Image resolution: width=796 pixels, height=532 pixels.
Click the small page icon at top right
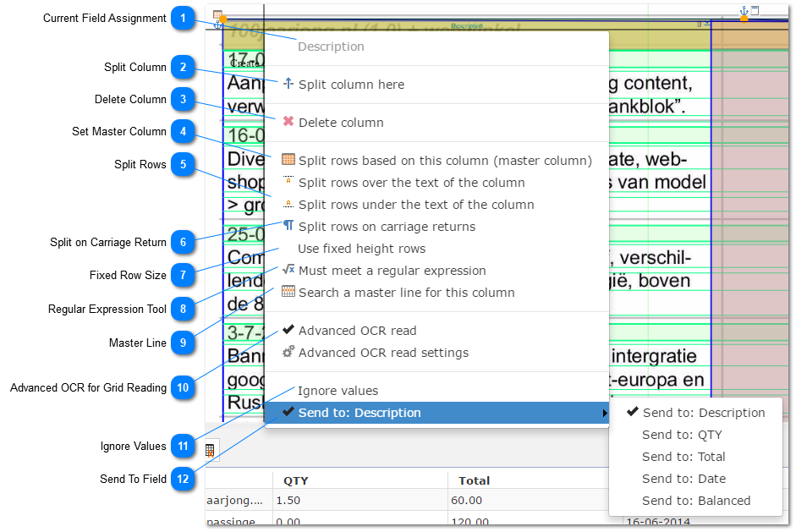pyautogui.click(x=755, y=10)
